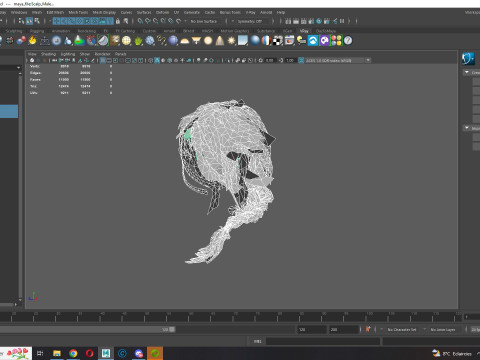480x360 pixels.
Task: Click the dome light shelf icon
Action: [x=185, y=41]
